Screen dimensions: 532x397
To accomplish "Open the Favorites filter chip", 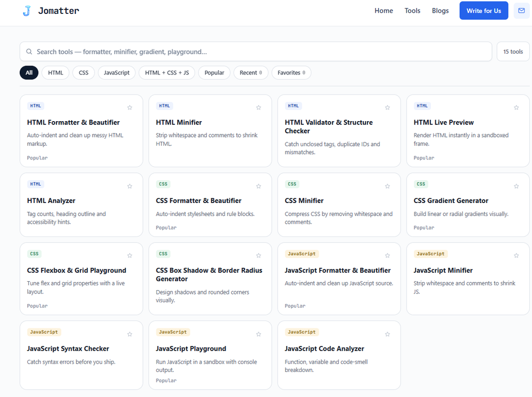I will coord(291,73).
